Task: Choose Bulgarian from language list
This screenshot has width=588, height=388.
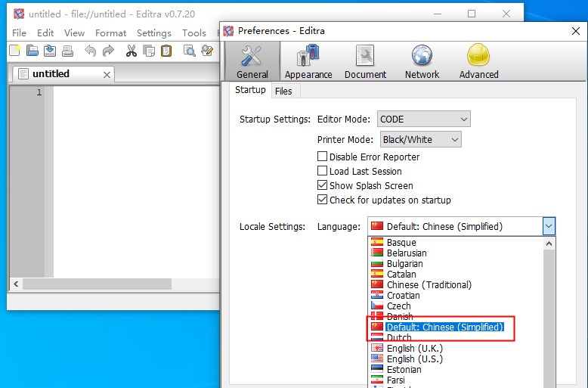Action: [x=456, y=263]
